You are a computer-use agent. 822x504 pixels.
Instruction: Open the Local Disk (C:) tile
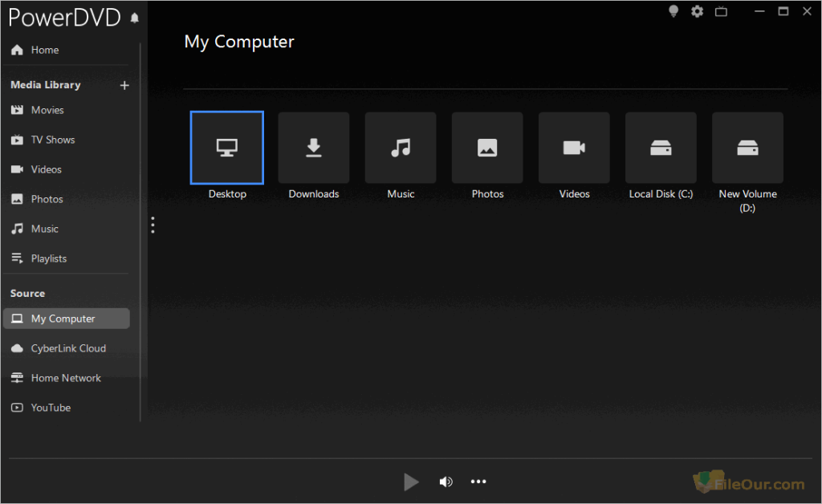[x=661, y=148]
